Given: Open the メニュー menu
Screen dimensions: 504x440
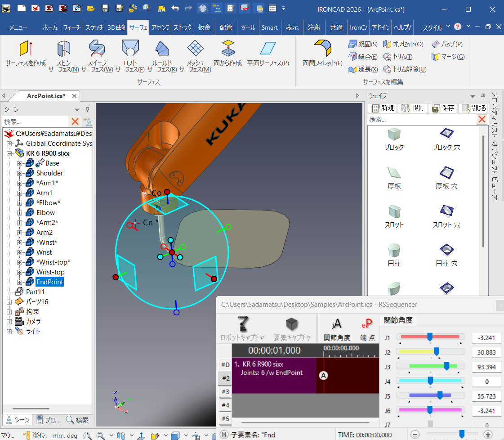Looking at the screenshot, I should point(18,27).
